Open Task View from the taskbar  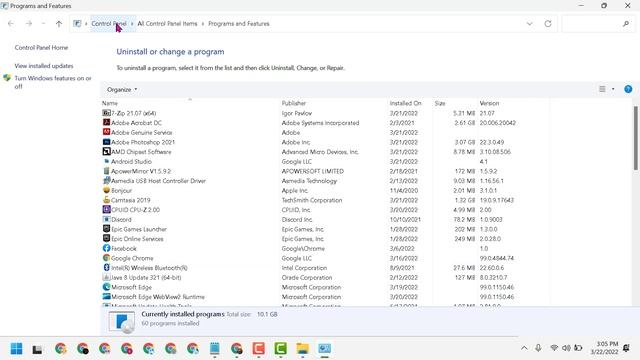point(37,349)
